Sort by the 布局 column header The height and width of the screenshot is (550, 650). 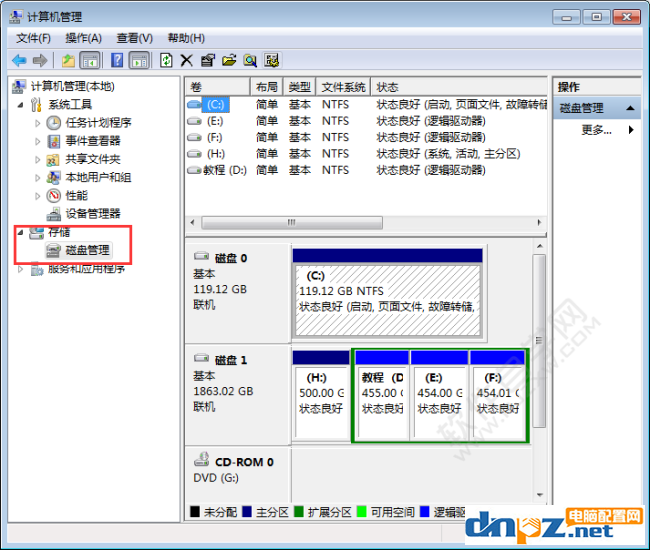coord(267,87)
